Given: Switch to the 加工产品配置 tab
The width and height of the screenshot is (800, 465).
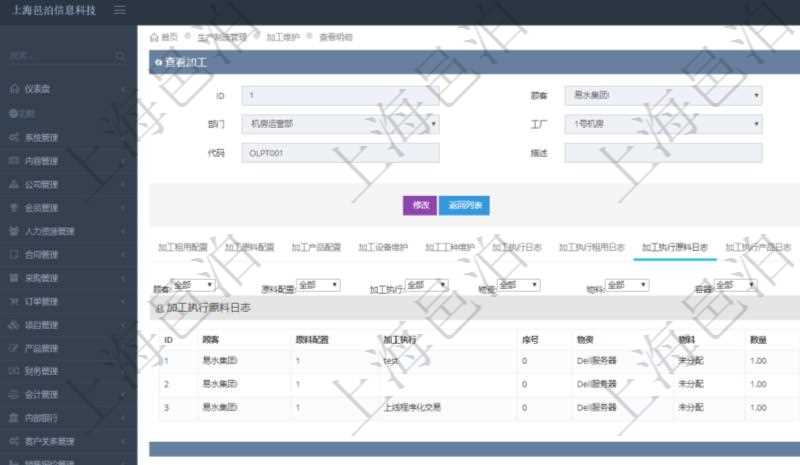Looking at the screenshot, I should click(x=316, y=247).
